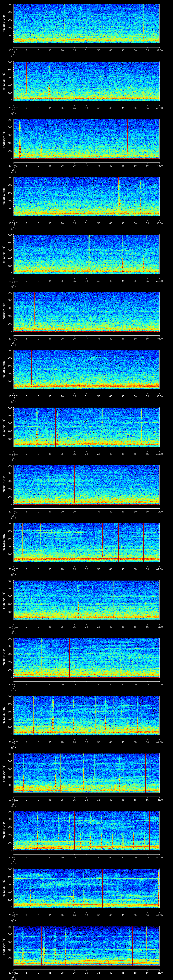Choose the spectrogram panel starting at 23:42:00
Screen dimensions: 173x980
pyautogui.click(x=86, y=657)
